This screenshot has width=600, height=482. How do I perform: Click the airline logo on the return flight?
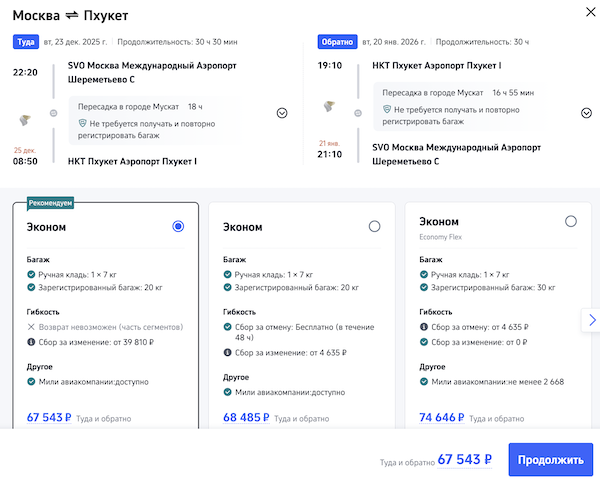tap(329, 106)
